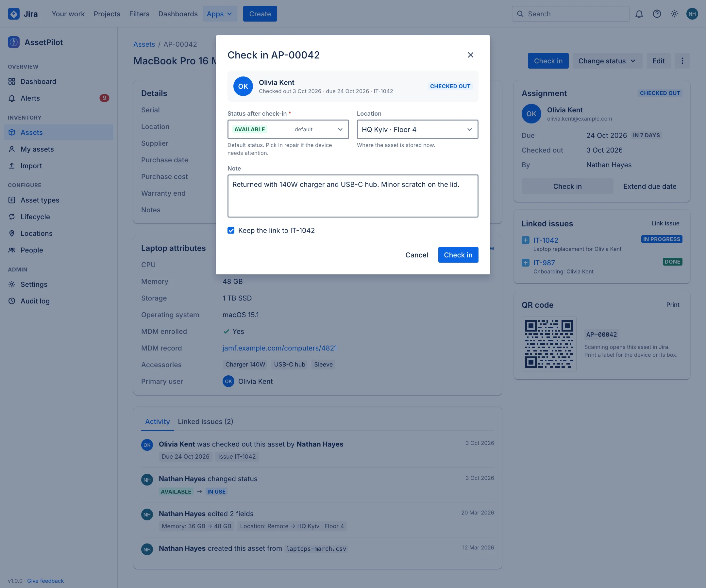
Task: Click Link issue in Linked issues
Action: click(x=665, y=223)
